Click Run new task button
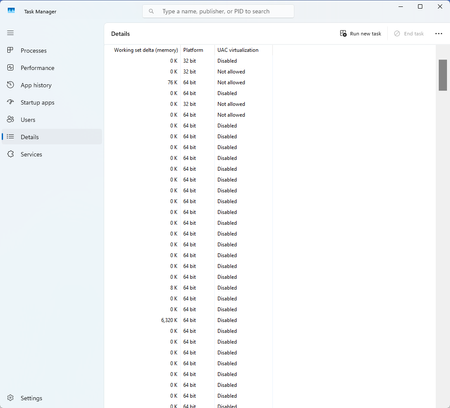450x408 pixels. tap(360, 34)
